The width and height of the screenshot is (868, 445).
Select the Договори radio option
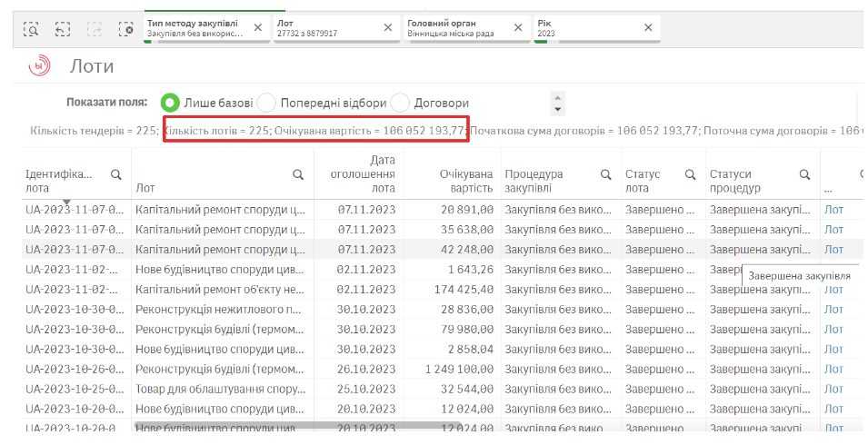(400, 104)
